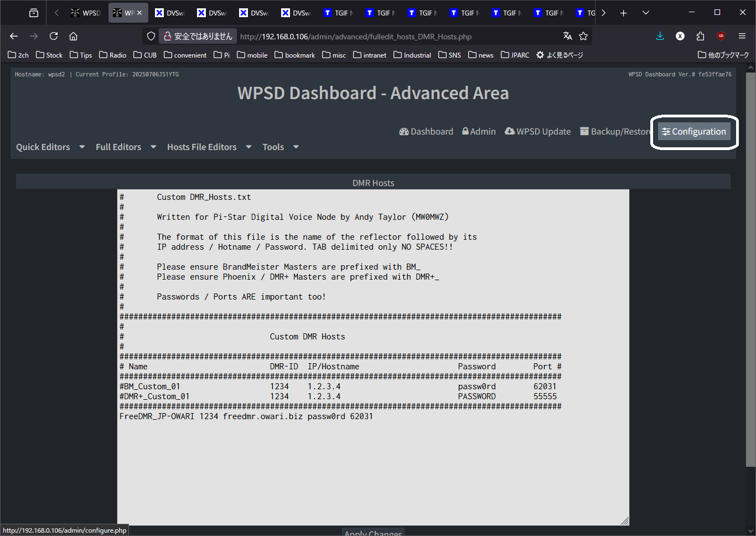The width and height of the screenshot is (756, 536).
Task: Click the round X extension icon
Action: point(680,36)
